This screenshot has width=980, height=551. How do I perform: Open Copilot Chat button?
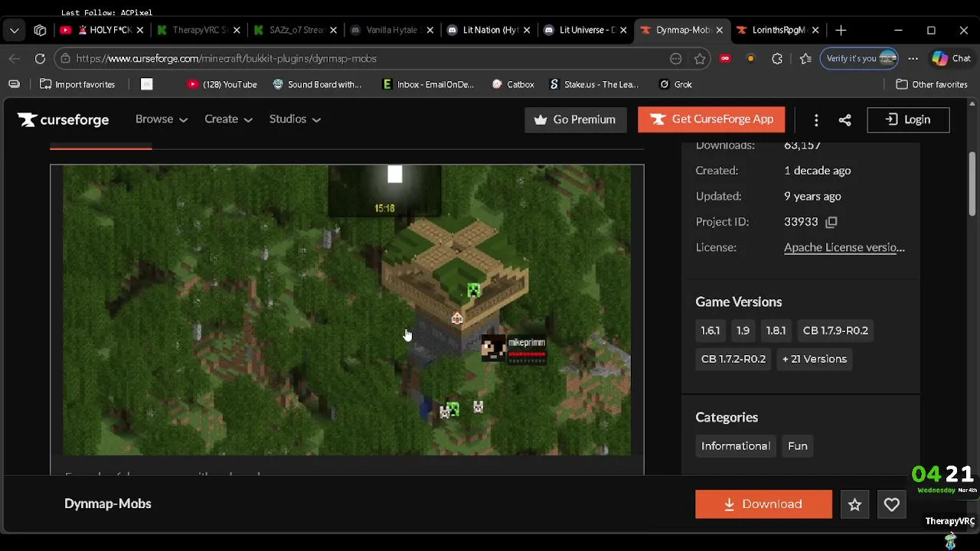click(951, 58)
